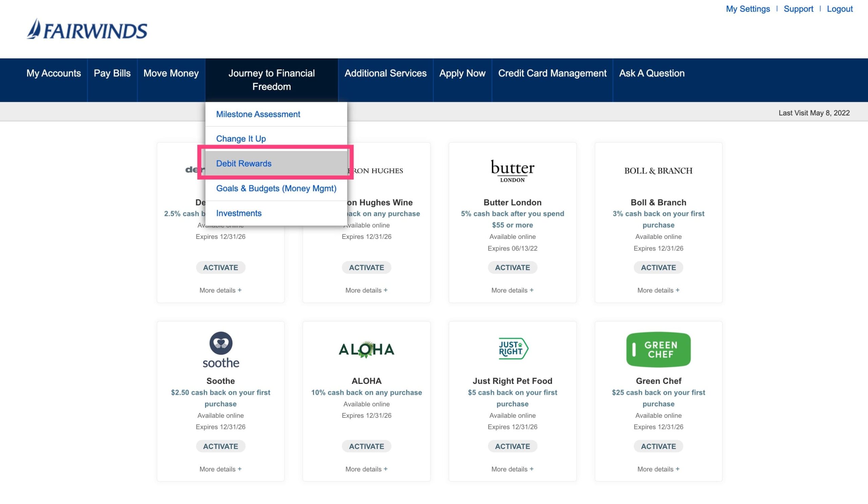This screenshot has width=868, height=504.
Task: Log out using the Logout link
Action: tap(840, 9)
